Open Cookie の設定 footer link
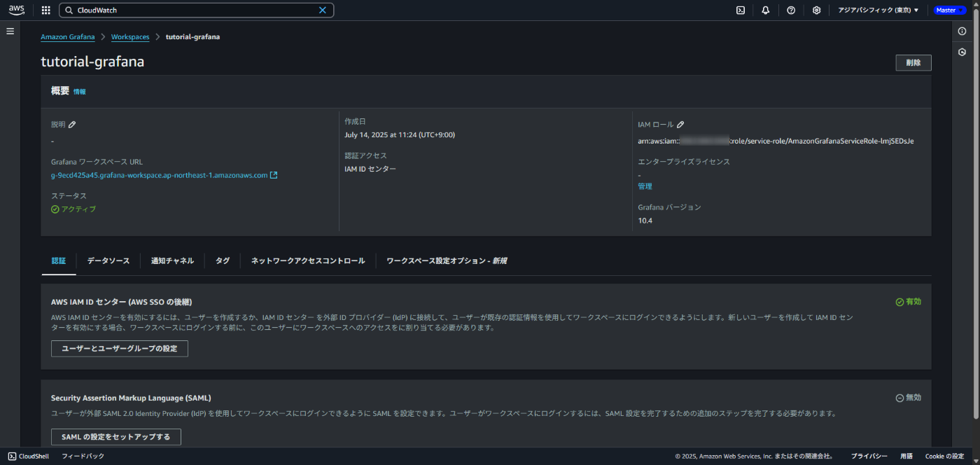980x465 pixels. [945, 456]
